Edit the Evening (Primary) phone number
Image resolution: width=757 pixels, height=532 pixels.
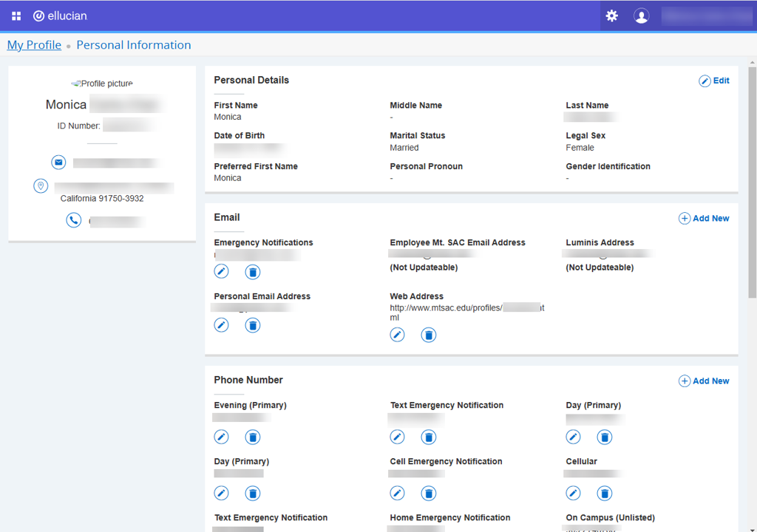click(x=221, y=437)
